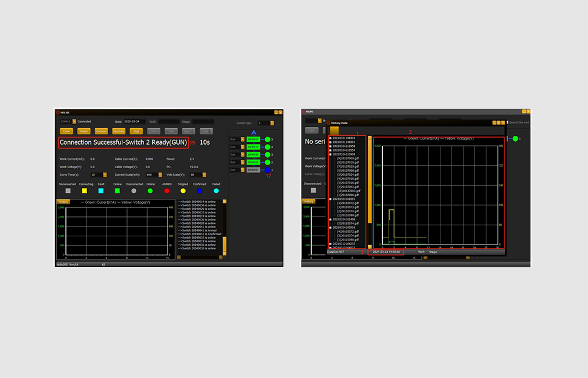Click the Detonate button
This screenshot has width=588, height=378.
click(x=119, y=131)
